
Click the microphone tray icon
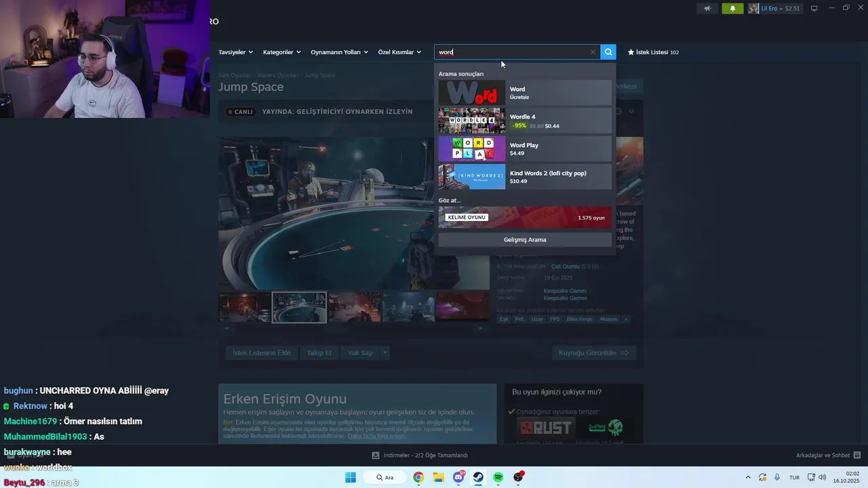pyautogui.click(x=777, y=477)
